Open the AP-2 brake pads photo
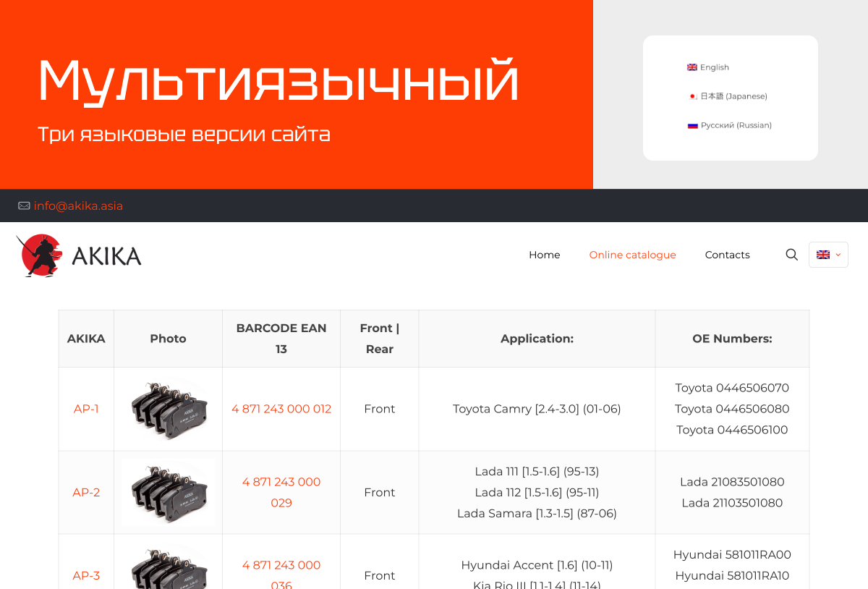This screenshot has width=868, height=589. [169, 492]
